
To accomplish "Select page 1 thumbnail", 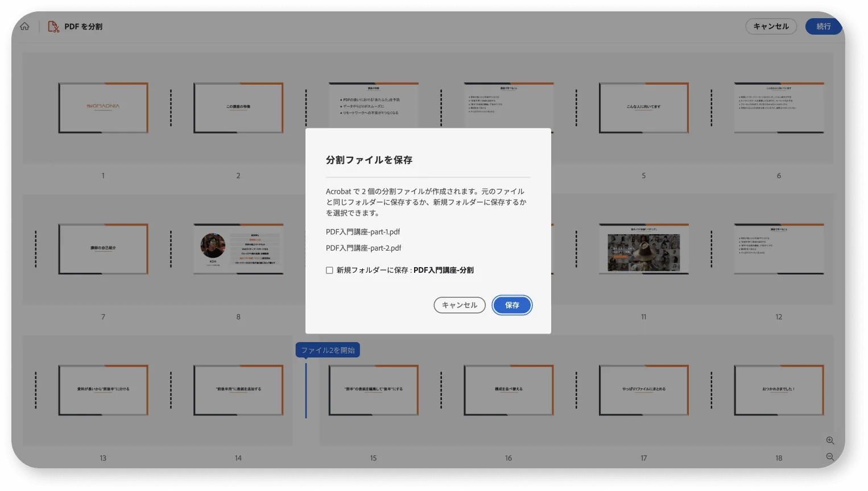I will (x=103, y=107).
